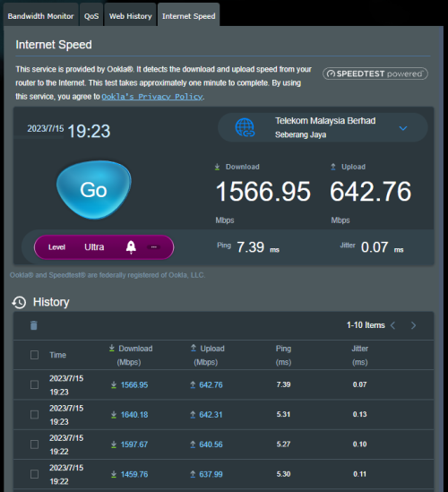Open the QoS tab

click(91, 16)
